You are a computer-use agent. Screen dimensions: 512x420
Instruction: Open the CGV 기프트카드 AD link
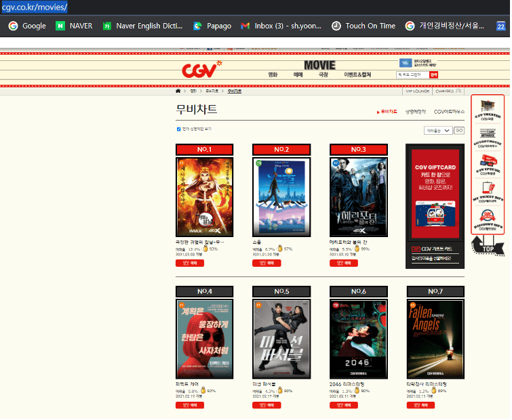pyautogui.click(x=432, y=249)
